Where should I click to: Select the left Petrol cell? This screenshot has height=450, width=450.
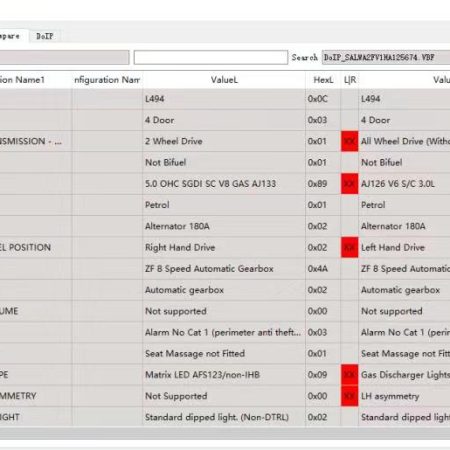tap(224, 205)
